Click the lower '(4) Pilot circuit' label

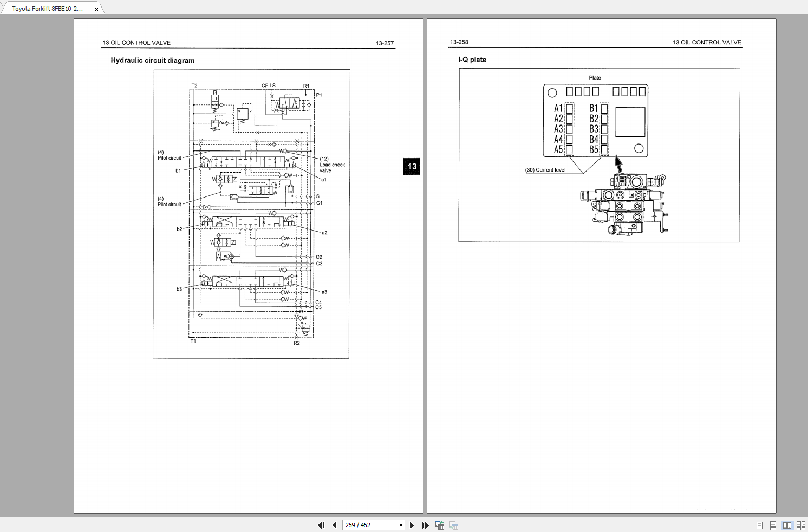(x=170, y=202)
